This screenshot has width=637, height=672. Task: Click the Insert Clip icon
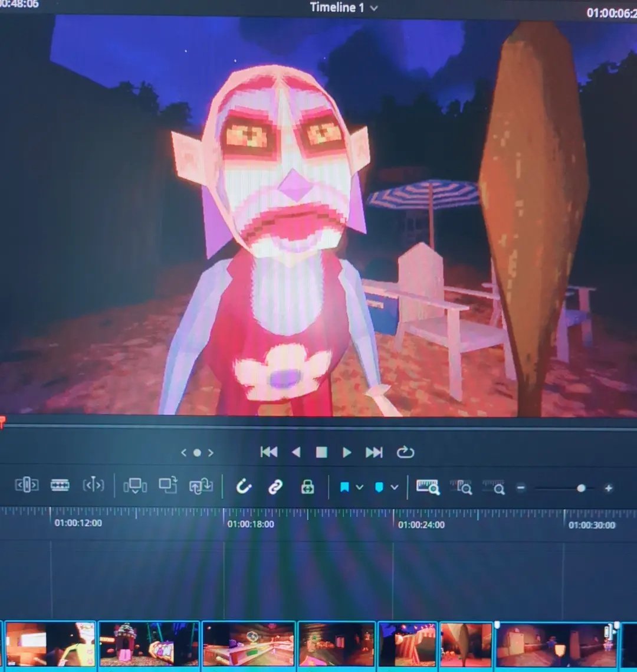135,486
